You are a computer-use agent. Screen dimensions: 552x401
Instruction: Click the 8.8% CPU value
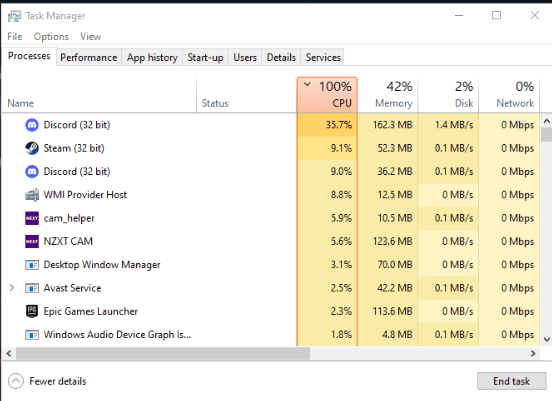tap(341, 195)
